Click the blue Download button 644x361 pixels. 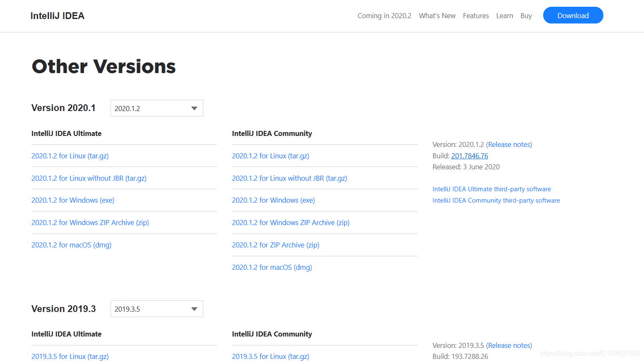point(573,15)
